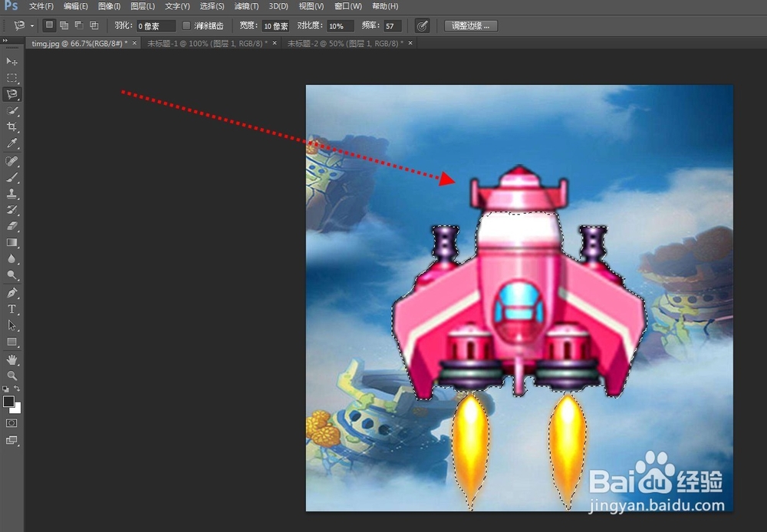The width and height of the screenshot is (767, 532).
Task: Select the Pen tool
Action: pos(12,293)
